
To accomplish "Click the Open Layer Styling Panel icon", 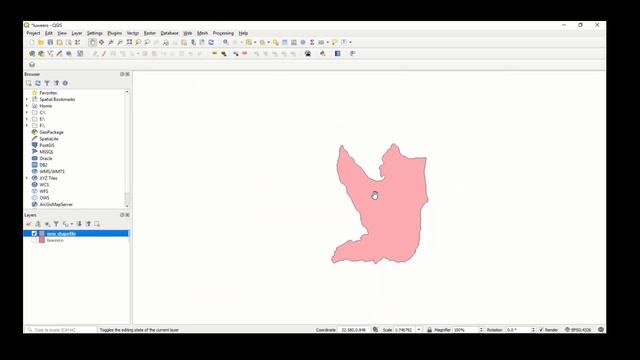I will (29, 224).
